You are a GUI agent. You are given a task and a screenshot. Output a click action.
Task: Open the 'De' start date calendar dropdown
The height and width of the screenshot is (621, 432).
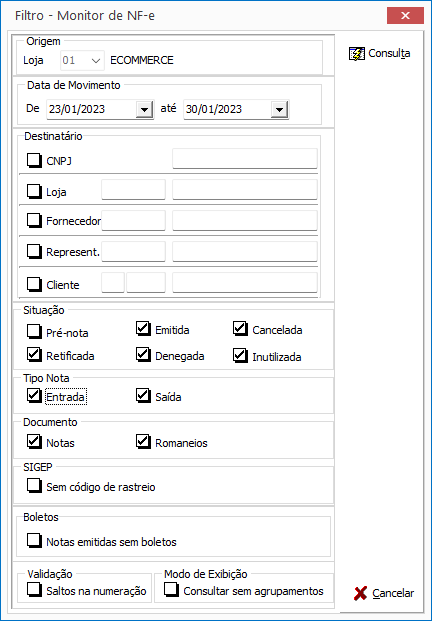145,109
